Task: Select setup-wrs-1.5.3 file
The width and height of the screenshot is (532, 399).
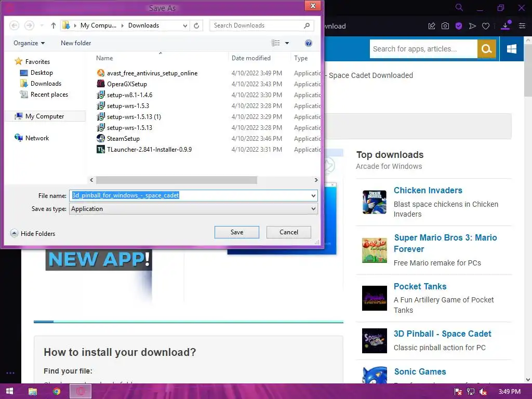Action: [128, 106]
